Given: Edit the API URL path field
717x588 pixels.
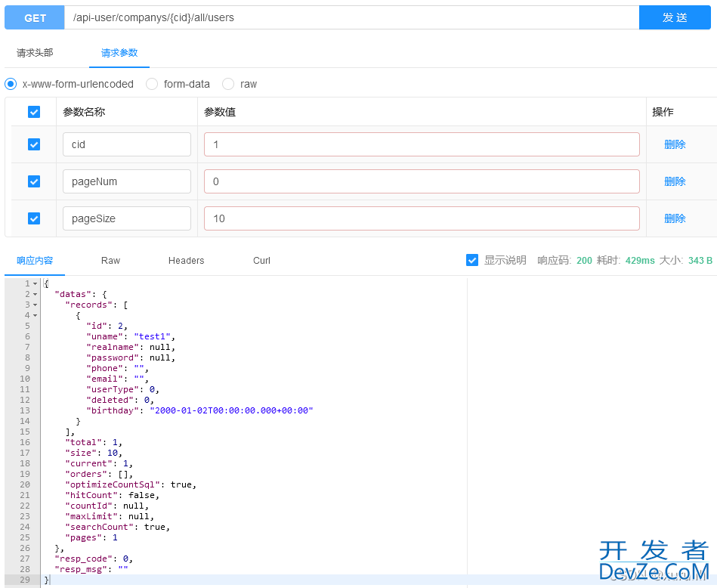Looking at the screenshot, I should [x=351, y=17].
